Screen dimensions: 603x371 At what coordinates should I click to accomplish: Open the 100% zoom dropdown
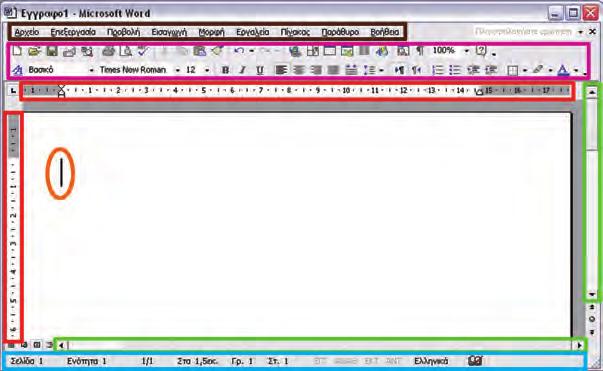click(x=466, y=51)
